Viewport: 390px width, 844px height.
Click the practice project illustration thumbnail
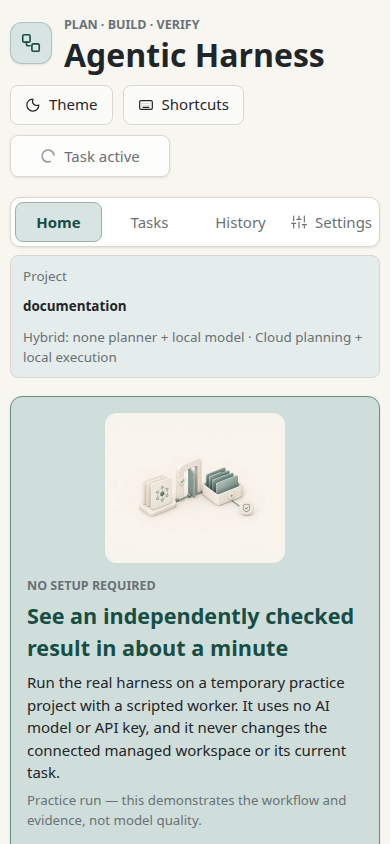coord(195,488)
